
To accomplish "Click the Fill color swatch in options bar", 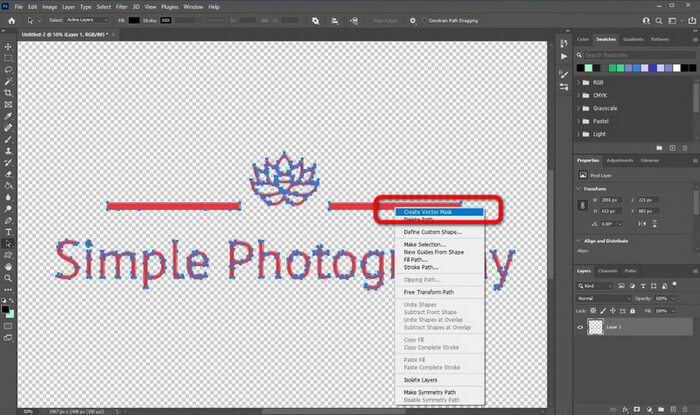I will click(x=134, y=21).
